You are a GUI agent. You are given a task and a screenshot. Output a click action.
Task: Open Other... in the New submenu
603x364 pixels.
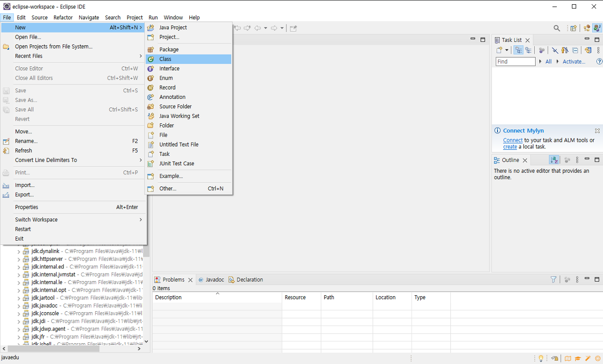(x=188, y=188)
